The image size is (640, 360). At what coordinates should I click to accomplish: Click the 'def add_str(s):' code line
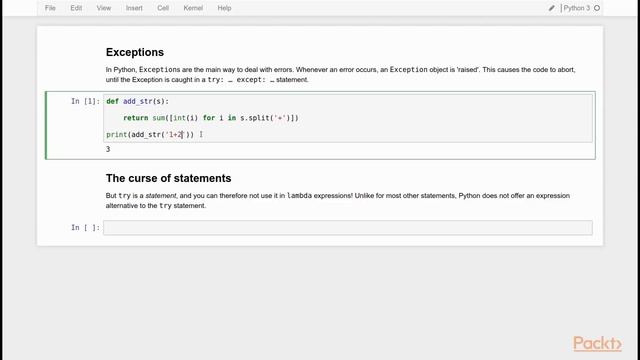[x=138, y=101]
